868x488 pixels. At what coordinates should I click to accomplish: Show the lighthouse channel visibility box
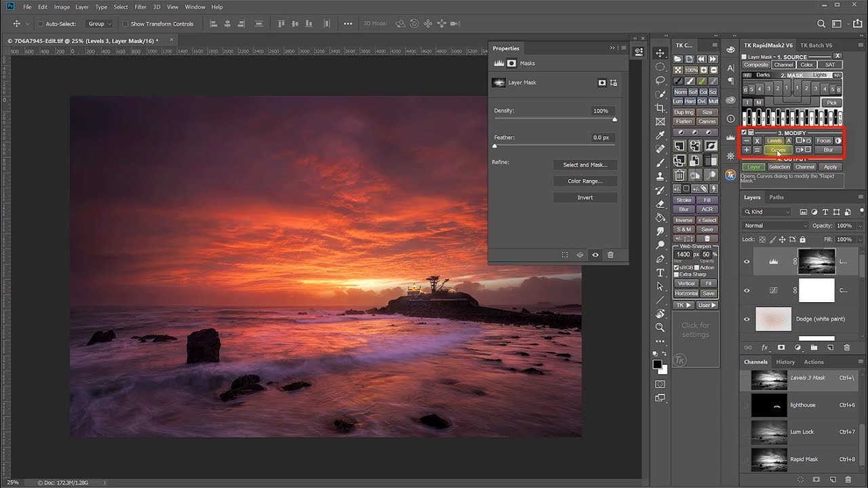(x=746, y=405)
